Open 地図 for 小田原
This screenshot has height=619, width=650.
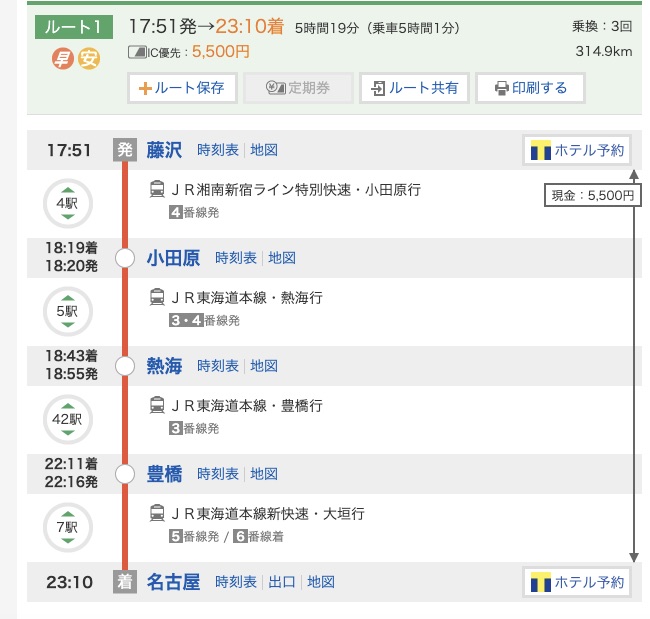coord(282,258)
